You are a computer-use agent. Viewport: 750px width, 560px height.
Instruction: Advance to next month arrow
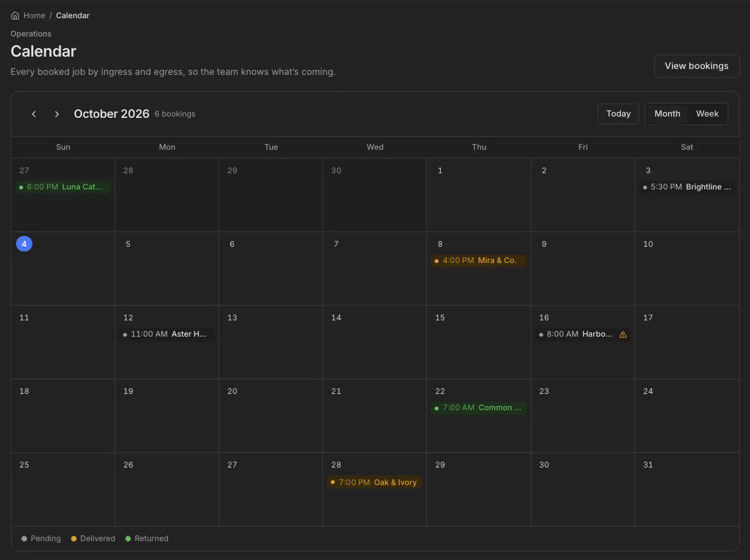57,114
